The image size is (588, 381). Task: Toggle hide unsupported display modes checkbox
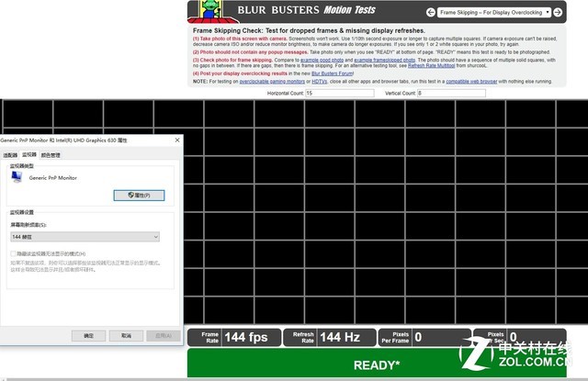click(x=13, y=253)
